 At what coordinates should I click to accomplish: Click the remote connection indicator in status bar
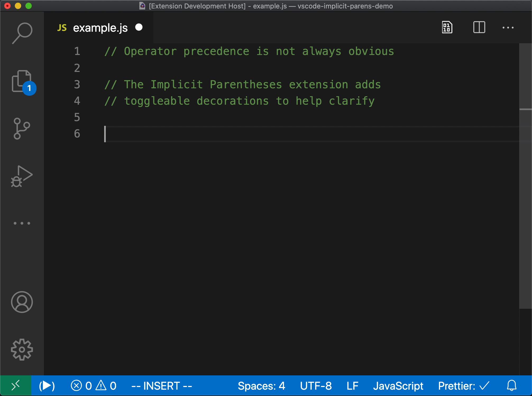pos(15,386)
